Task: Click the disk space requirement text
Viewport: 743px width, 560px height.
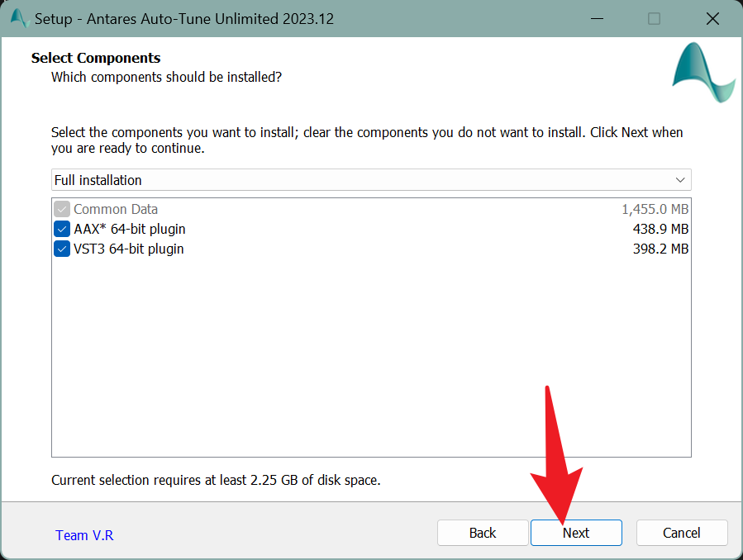Action: point(216,480)
